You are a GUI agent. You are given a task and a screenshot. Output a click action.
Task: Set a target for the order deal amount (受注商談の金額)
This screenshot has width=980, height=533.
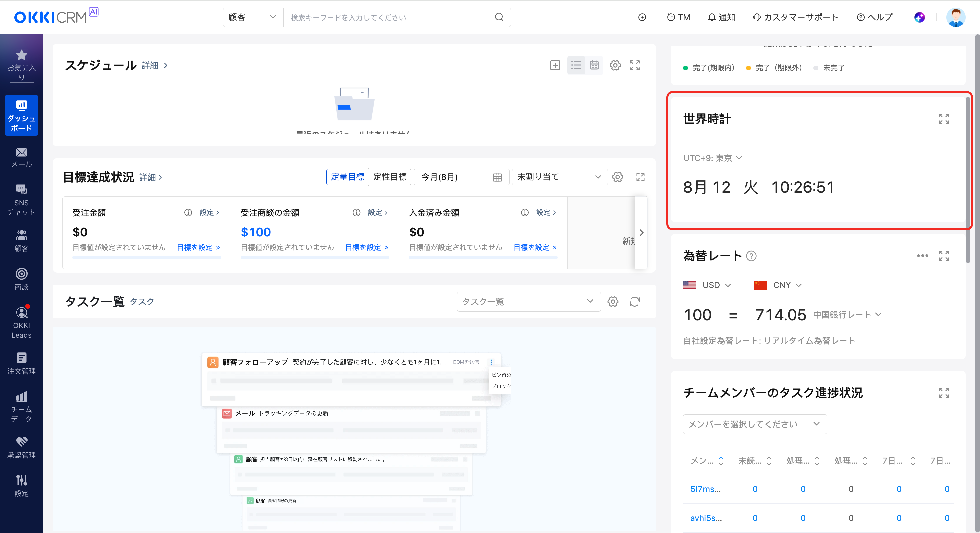tap(367, 247)
